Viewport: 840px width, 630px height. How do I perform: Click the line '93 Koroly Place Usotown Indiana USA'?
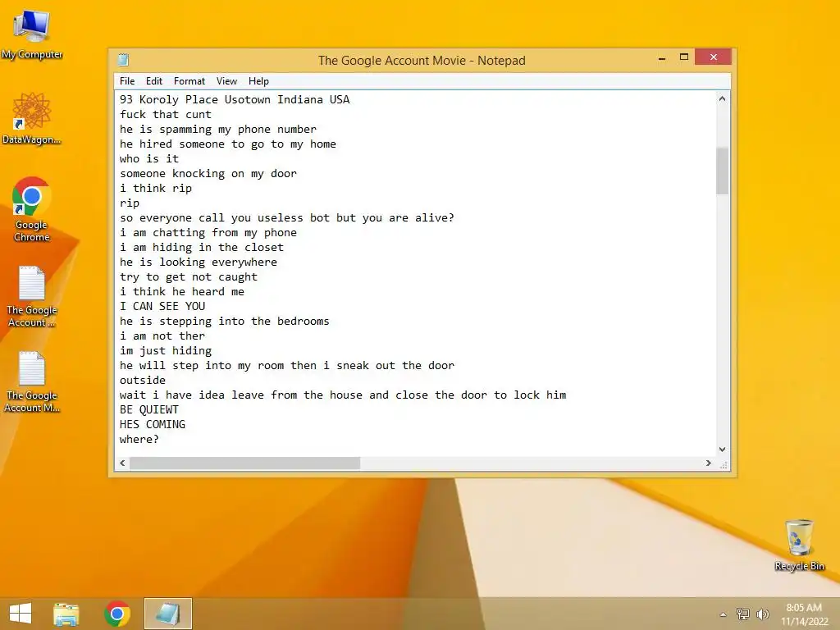click(x=235, y=99)
